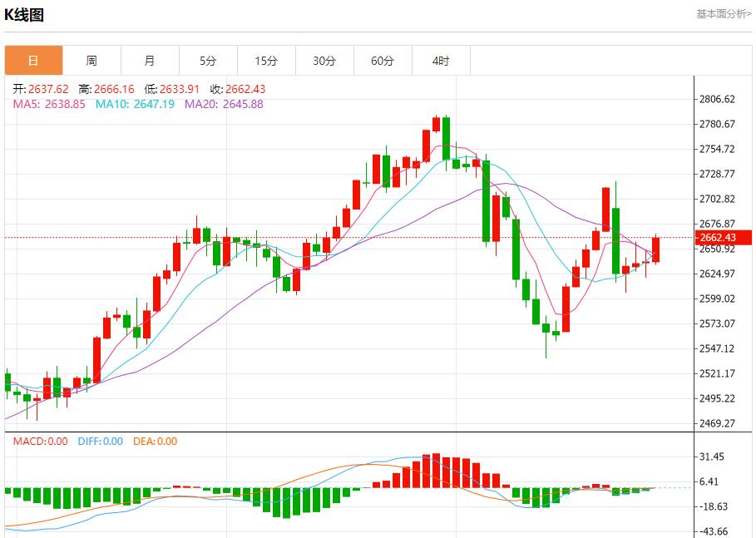Click the K线图 heading
Viewport: 756px width, 538px height.
point(24,15)
